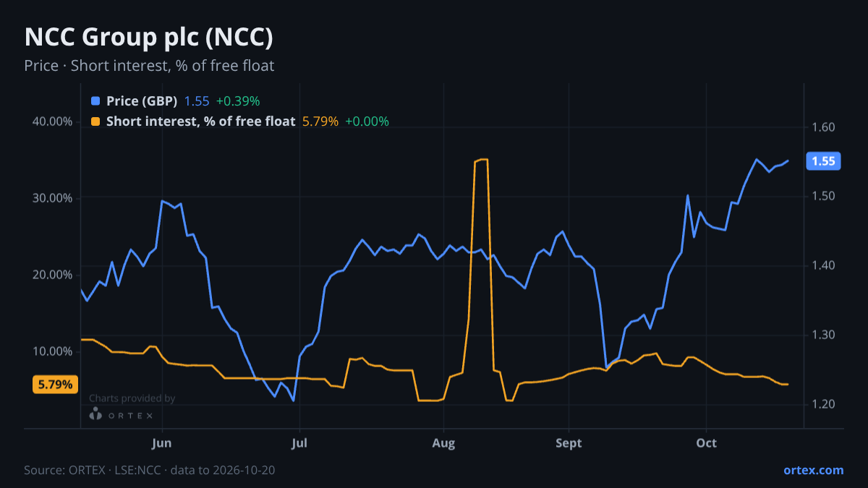This screenshot has width=868, height=488.
Task: Click the 10.00% left axis label
Action: [x=53, y=351]
